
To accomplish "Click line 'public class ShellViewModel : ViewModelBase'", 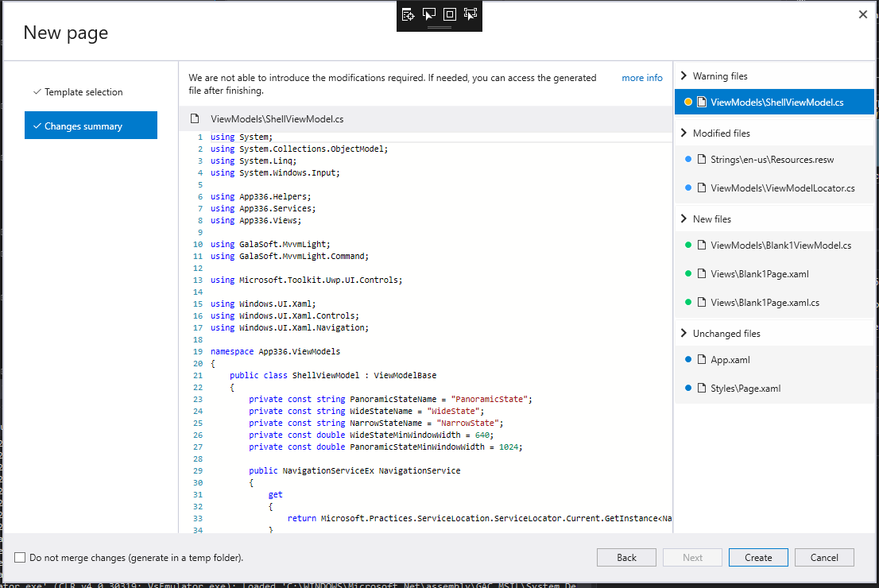I will coord(333,376).
